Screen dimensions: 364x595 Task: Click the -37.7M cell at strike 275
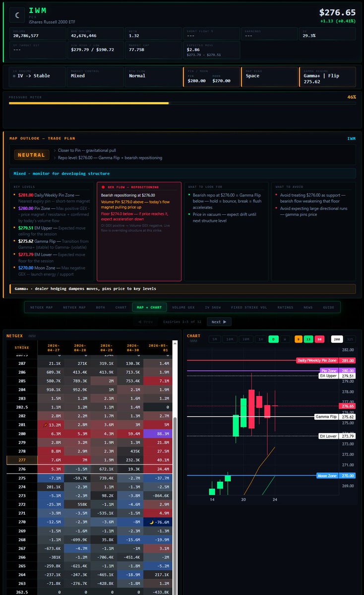pos(158,478)
